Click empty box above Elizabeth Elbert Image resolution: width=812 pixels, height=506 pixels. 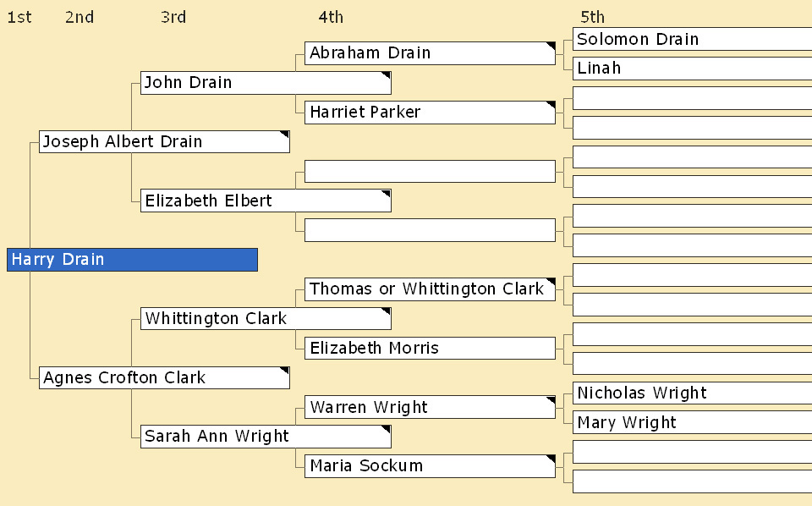pos(430,172)
